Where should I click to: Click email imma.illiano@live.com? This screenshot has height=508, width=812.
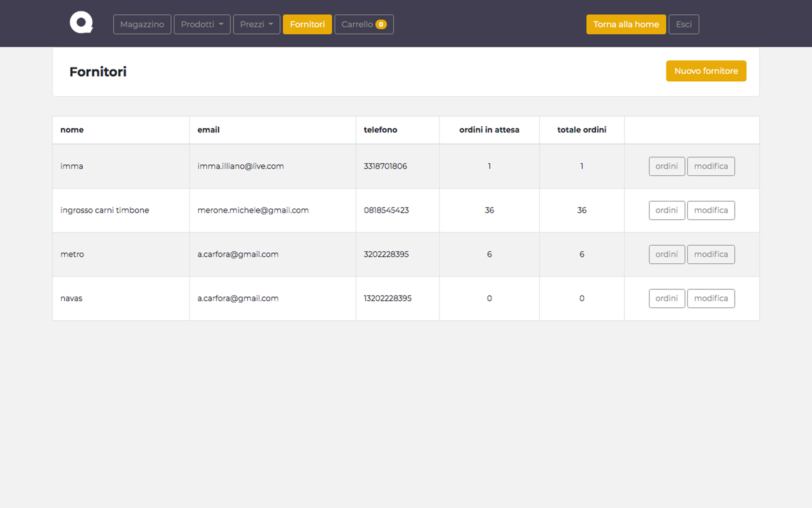click(241, 166)
